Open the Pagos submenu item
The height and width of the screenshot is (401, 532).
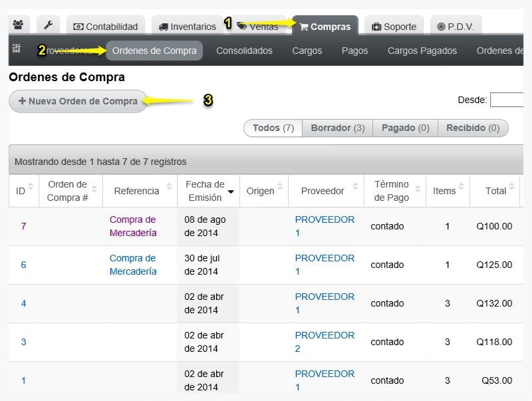pyautogui.click(x=354, y=51)
